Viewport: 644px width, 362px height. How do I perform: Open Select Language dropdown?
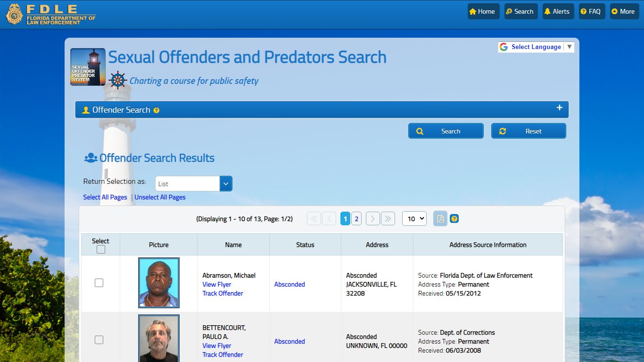(536, 47)
